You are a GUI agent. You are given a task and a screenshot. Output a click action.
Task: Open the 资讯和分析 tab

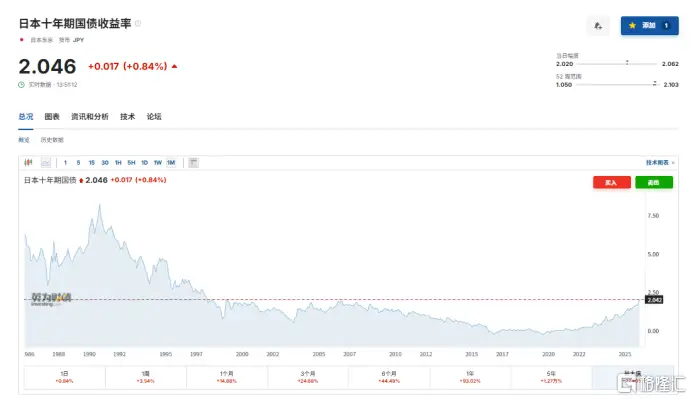click(90, 117)
